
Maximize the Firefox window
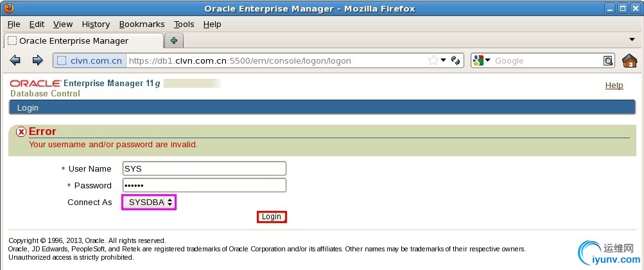tap(623, 8)
